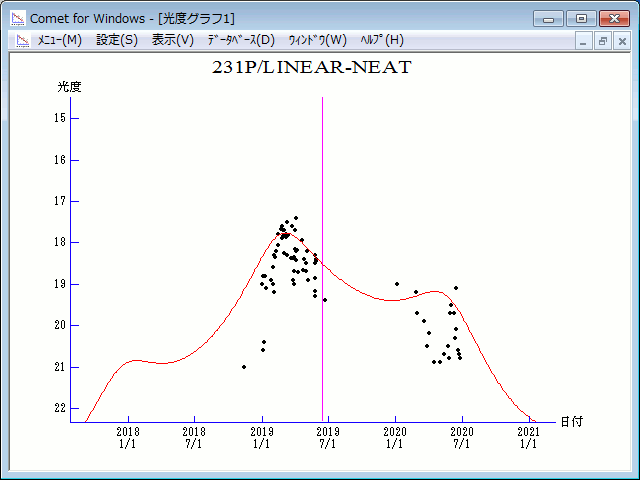Open the ウィンドウ(W) window menu

(318, 40)
